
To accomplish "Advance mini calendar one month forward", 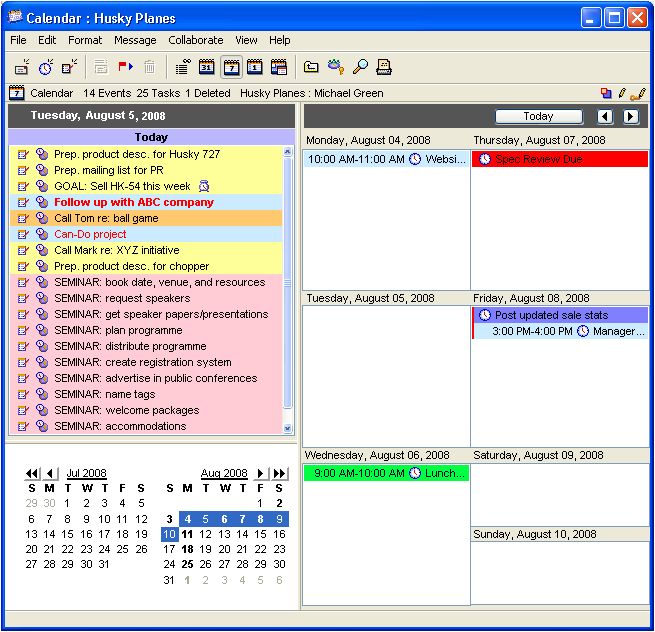I will [261, 474].
